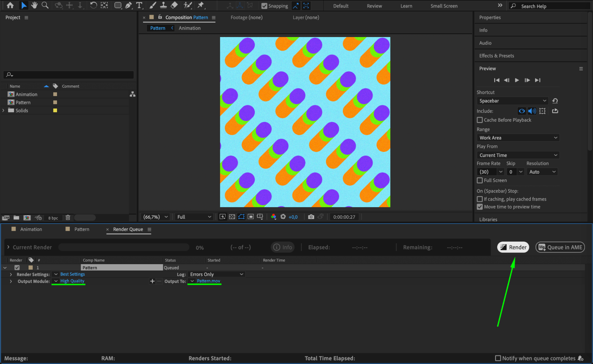Select the Hand tool
593x364 pixels.
(x=34, y=5)
